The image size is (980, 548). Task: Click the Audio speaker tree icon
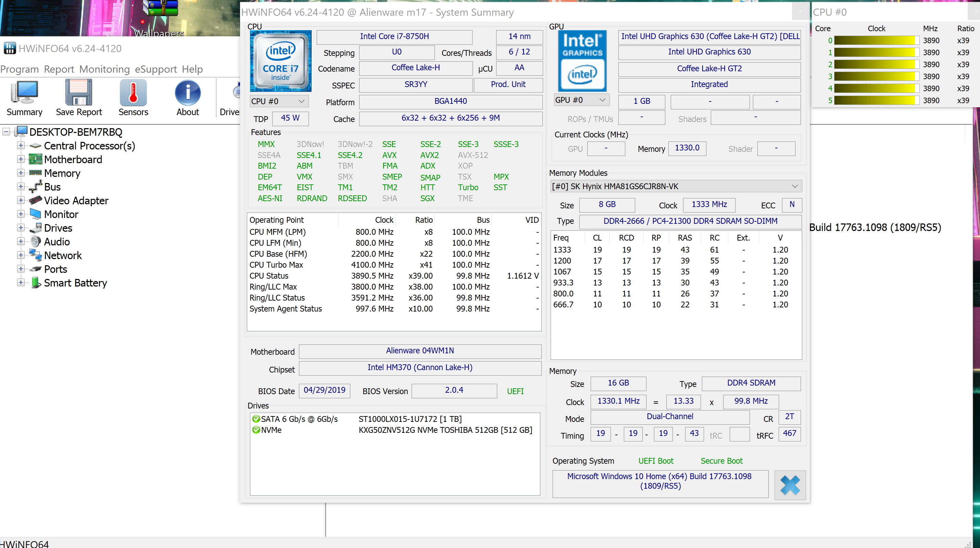[x=35, y=241]
